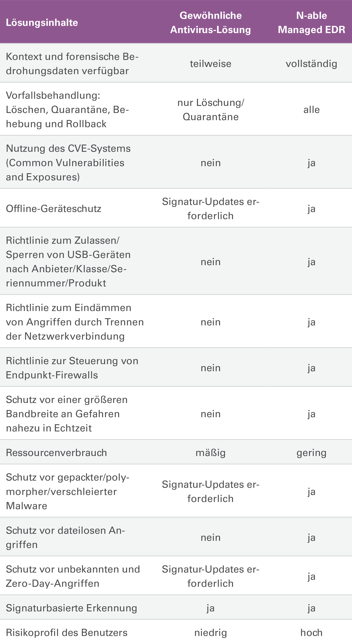
Task: Click the N-able Managed EDR header
Action: pos(312,23)
